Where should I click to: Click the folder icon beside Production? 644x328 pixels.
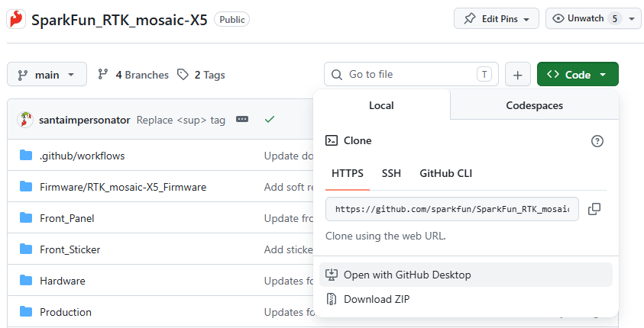pyautogui.click(x=26, y=311)
